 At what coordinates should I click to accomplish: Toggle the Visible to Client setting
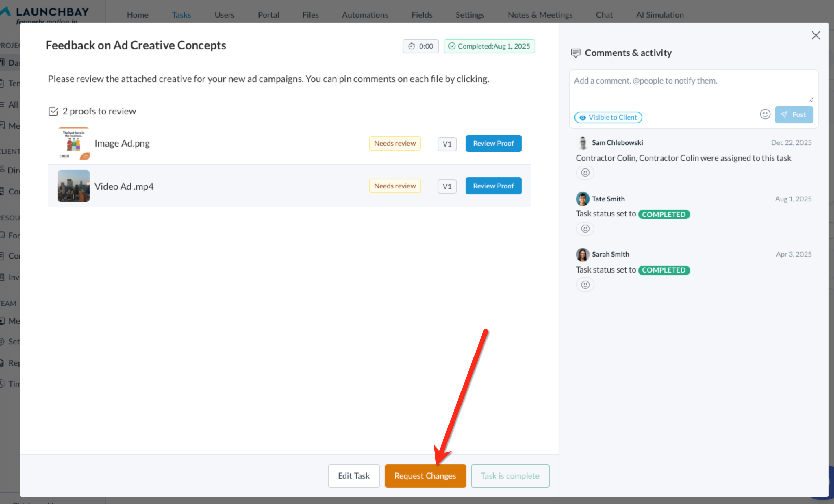608,117
